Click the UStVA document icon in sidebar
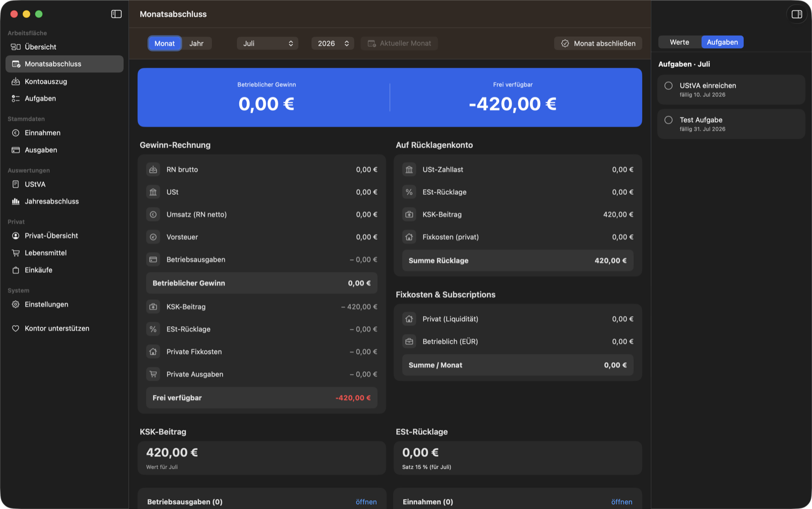This screenshot has width=812, height=509. pos(16,184)
